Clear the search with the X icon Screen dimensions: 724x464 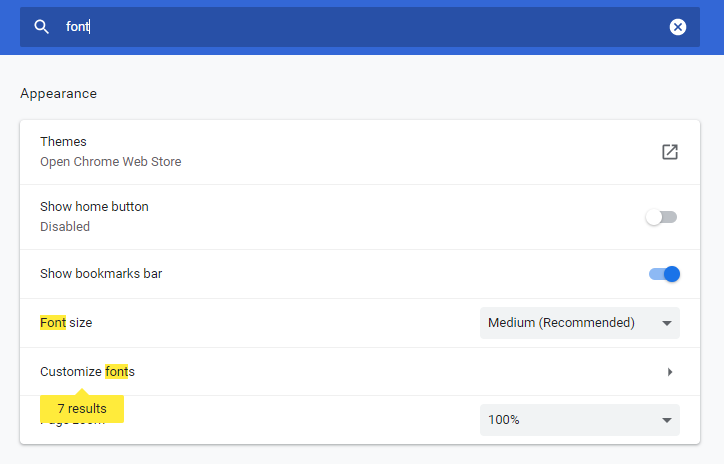tap(678, 27)
